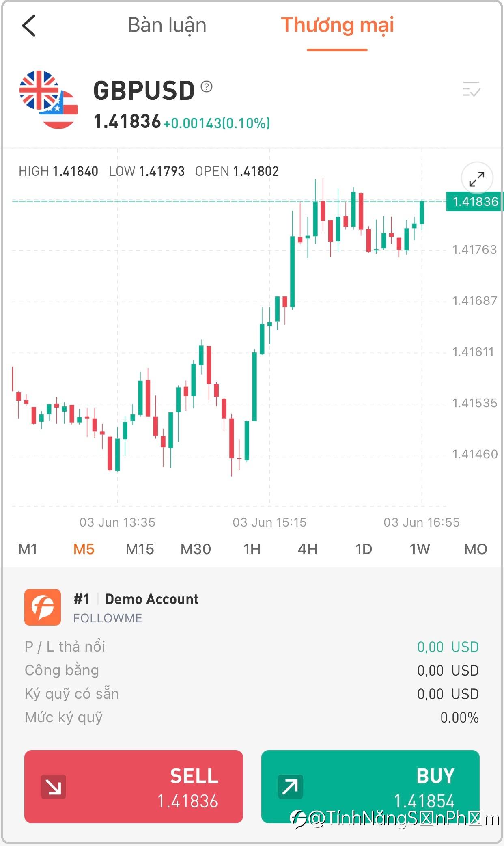
Task: Open the GBPUSD help question-mark icon
Action: coord(207,86)
